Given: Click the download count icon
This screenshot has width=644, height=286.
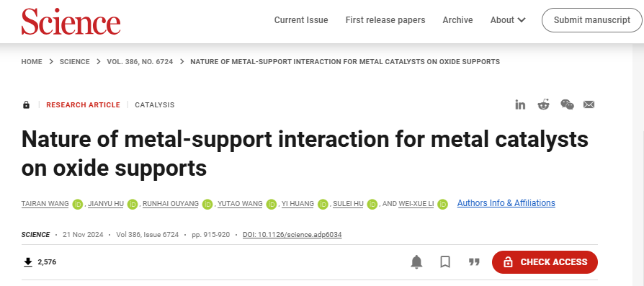Looking at the screenshot, I should [28, 262].
